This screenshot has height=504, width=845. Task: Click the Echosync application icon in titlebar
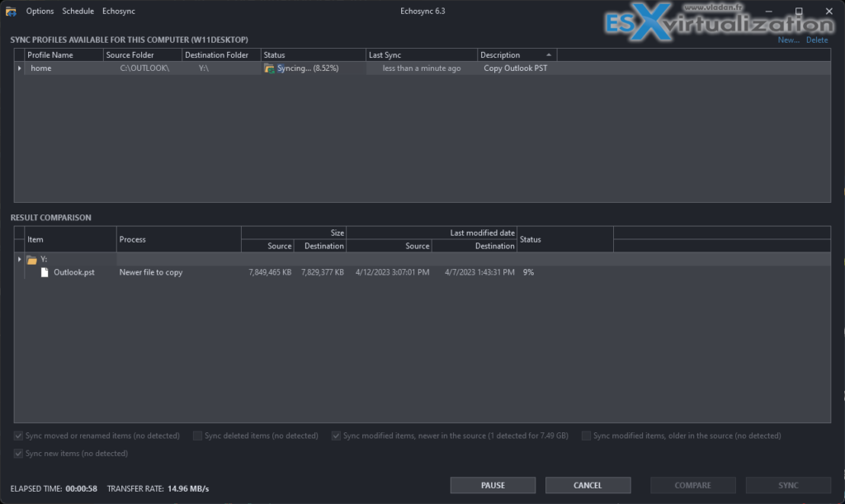click(10, 11)
